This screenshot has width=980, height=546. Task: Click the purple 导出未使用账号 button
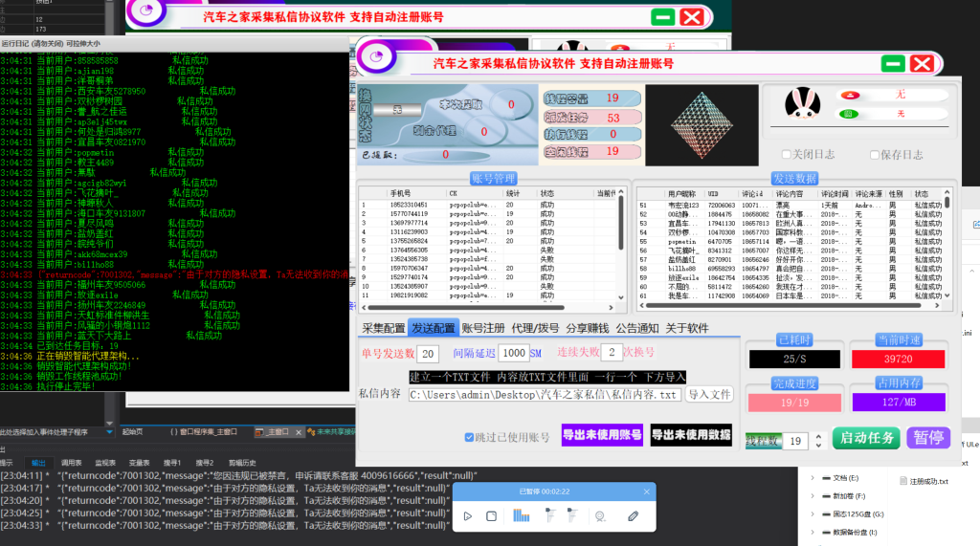pyautogui.click(x=601, y=436)
